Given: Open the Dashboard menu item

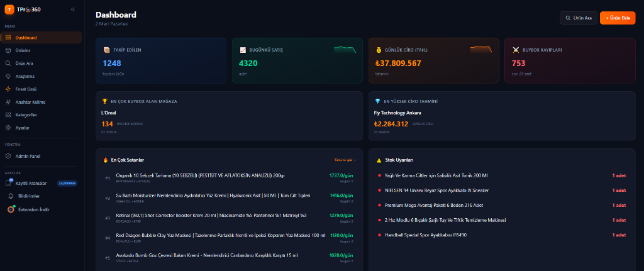Looking at the screenshot, I should click(x=41, y=38).
